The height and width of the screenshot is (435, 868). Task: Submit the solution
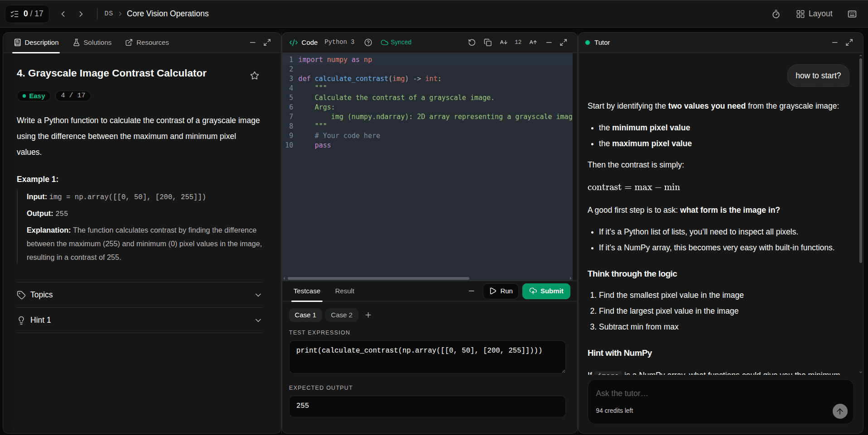(546, 292)
